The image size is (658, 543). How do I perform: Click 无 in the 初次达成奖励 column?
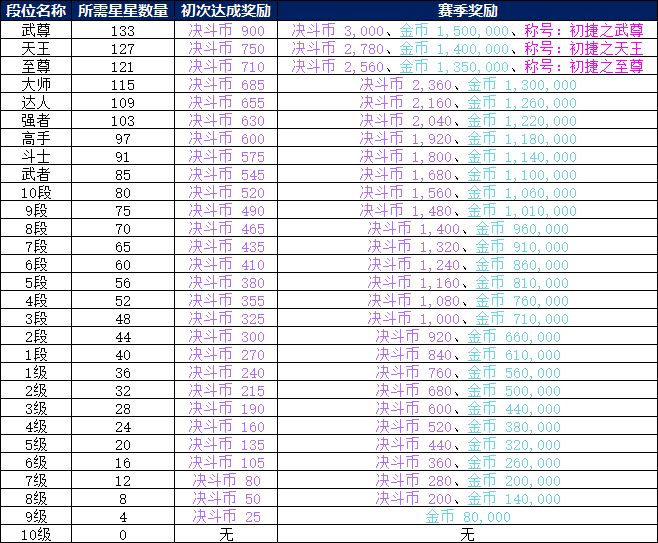pos(226,534)
